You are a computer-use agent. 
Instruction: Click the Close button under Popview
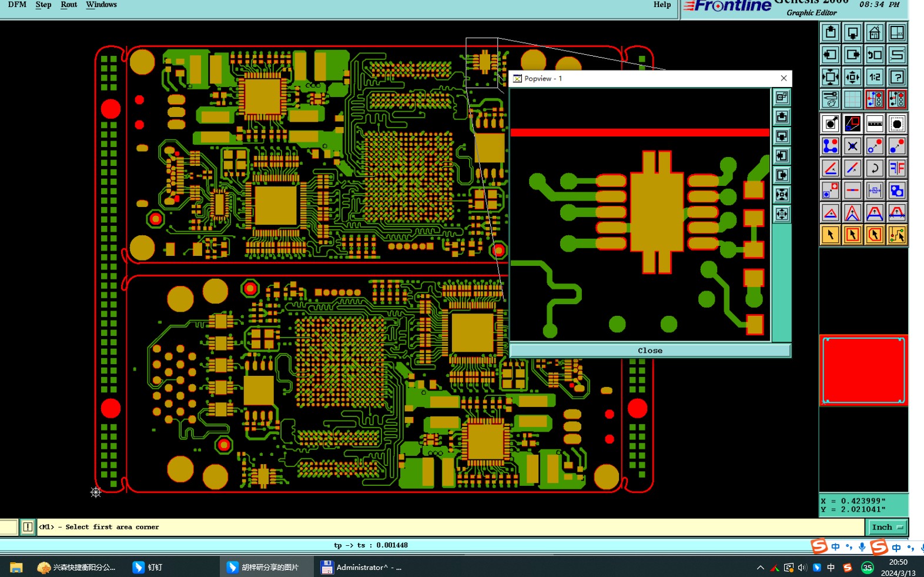650,351
